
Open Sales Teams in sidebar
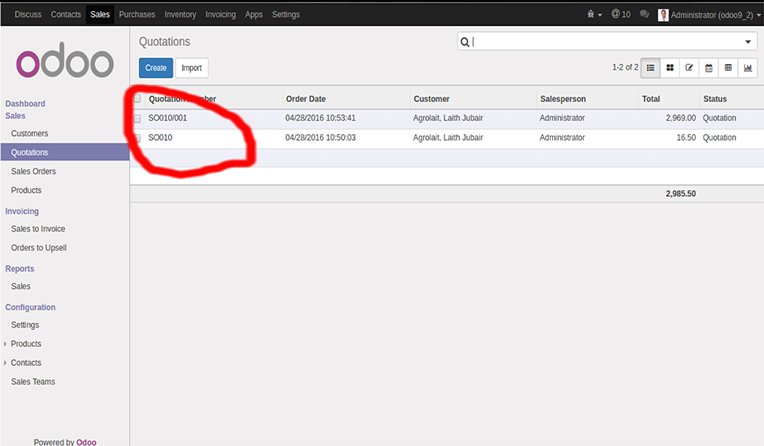33,382
